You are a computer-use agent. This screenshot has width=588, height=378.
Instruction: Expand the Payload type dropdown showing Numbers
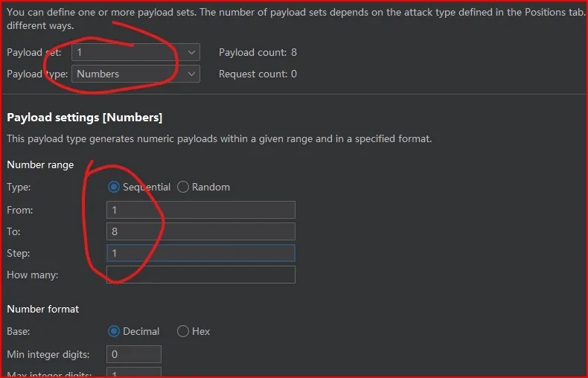pos(135,74)
